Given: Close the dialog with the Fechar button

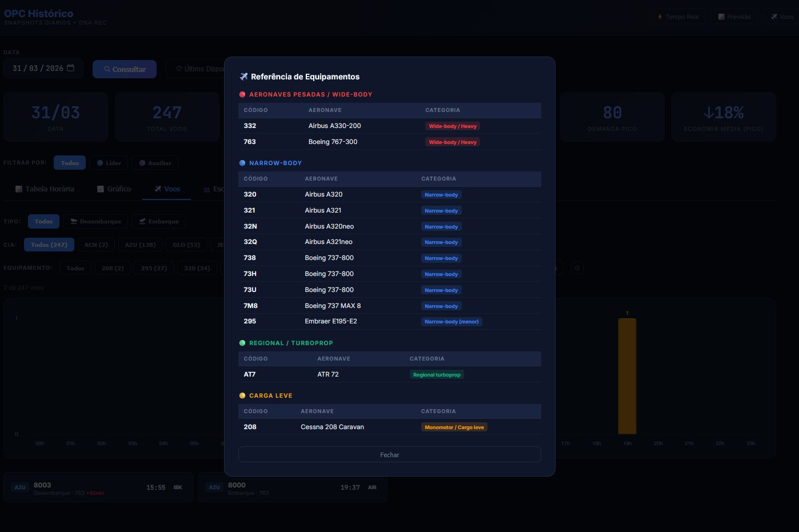Looking at the screenshot, I should 389,454.
